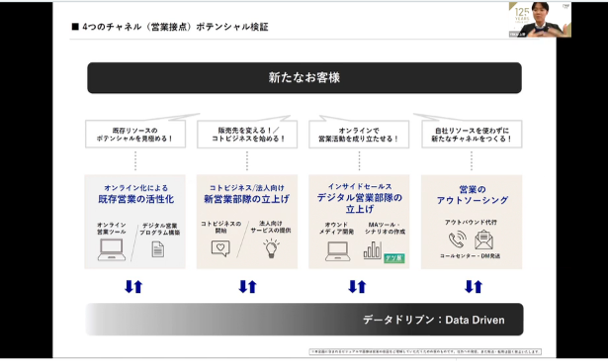Click the laptop icon under オウンドメディア開発

click(338, 251)
